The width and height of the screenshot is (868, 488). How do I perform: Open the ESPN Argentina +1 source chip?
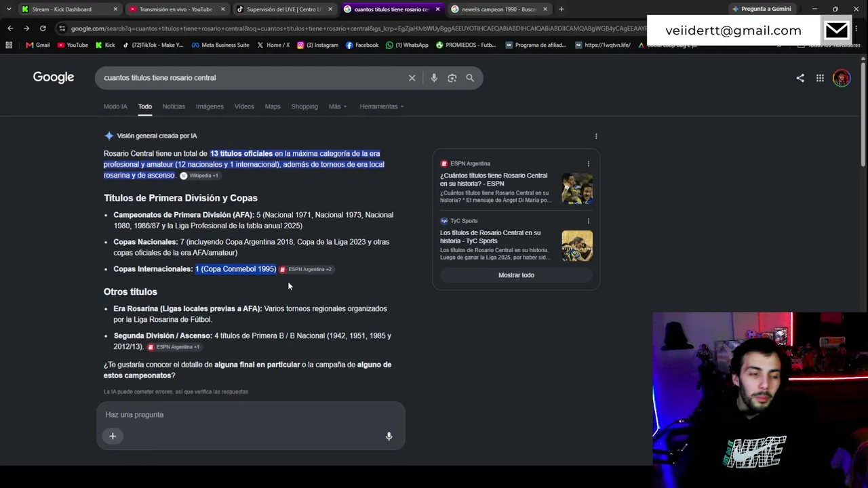tap(174, 347)
